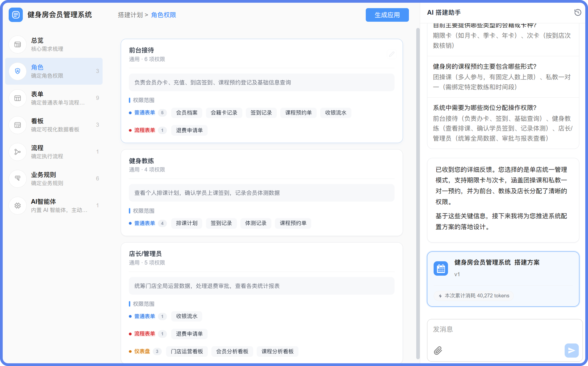Image resolution: width=588 pixels, height=366 pixels.
Task: Click question 系统中需要为哪些岗位分配操作权限?
Action: (x=485, y=108)
